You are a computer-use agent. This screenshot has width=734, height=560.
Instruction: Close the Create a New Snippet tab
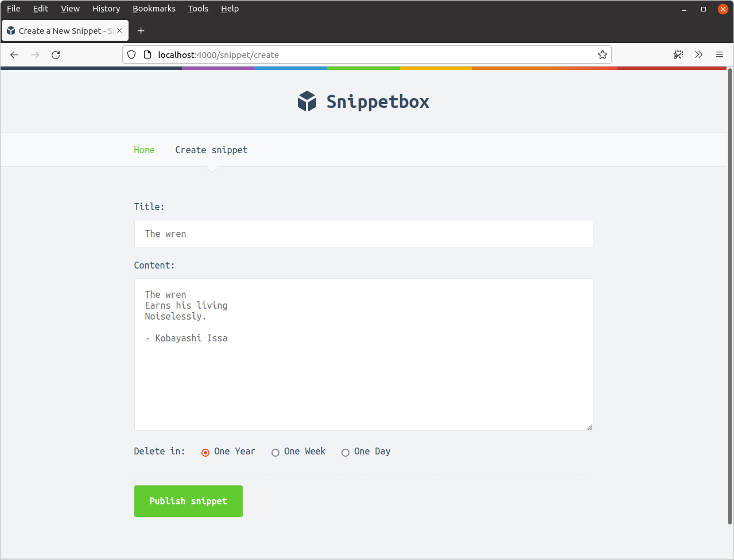click(x=119, y=31)
